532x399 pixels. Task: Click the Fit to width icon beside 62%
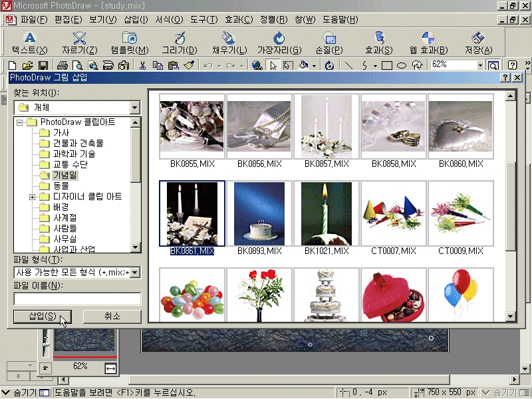coord(111,368)
